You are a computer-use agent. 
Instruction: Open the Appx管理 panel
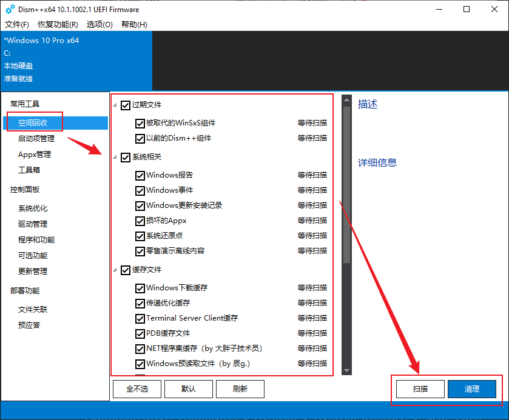click(x=33, y=154)
